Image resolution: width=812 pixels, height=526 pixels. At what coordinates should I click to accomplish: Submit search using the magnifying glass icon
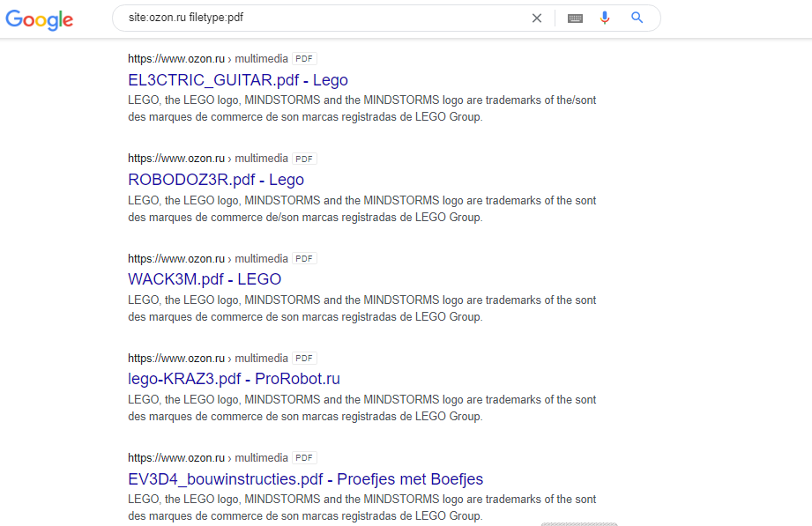[637, 18]
